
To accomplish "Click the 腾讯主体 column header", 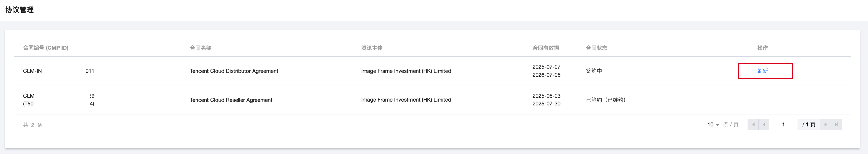I will click(x=372, y=48).
